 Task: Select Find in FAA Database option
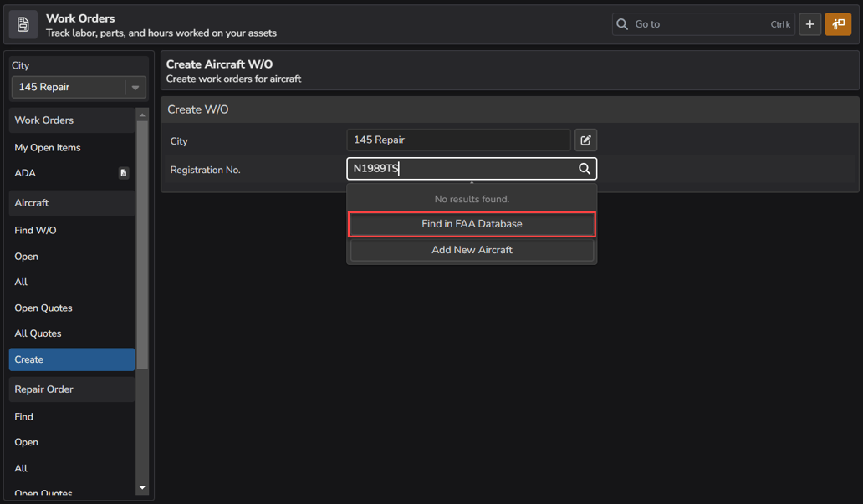pos(472,224)
